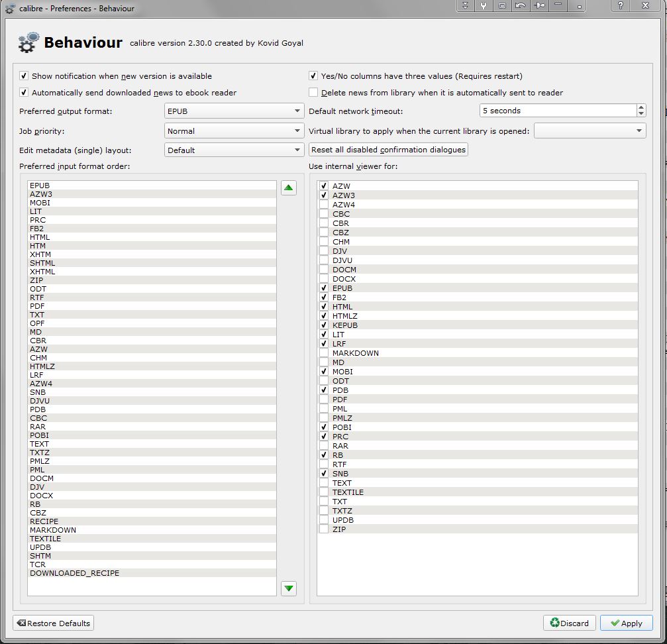667x644 pixels.
Task: Select EPUB in input format order list
Action: pyautogui.click(x=152, y=186)
